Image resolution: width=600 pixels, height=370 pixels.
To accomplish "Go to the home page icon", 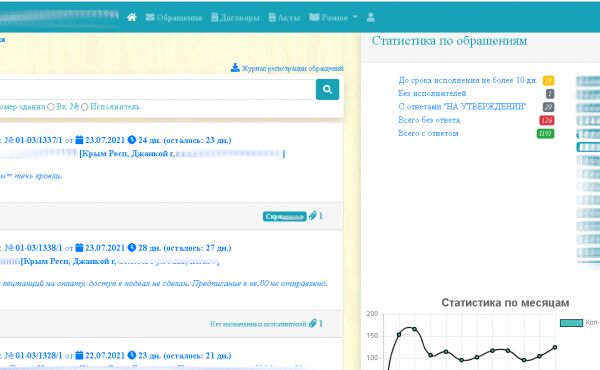I will tap(132, 17).
